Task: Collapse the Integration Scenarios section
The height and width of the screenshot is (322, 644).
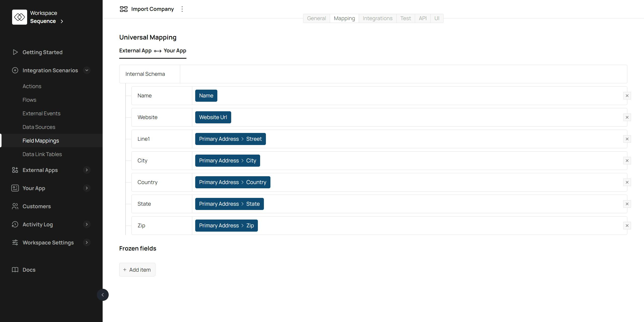Action: (x=87, y=70)
